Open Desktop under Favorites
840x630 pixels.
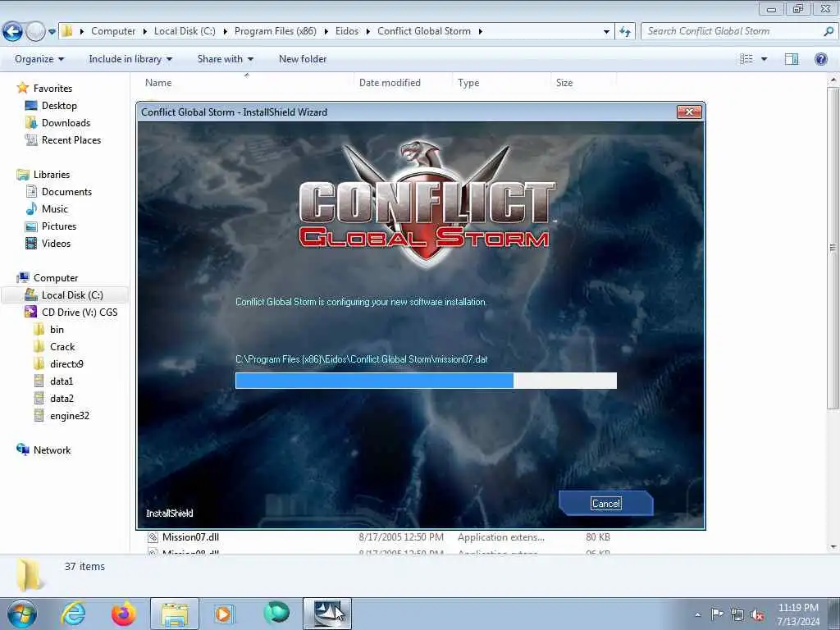click(x=59, y=106)
